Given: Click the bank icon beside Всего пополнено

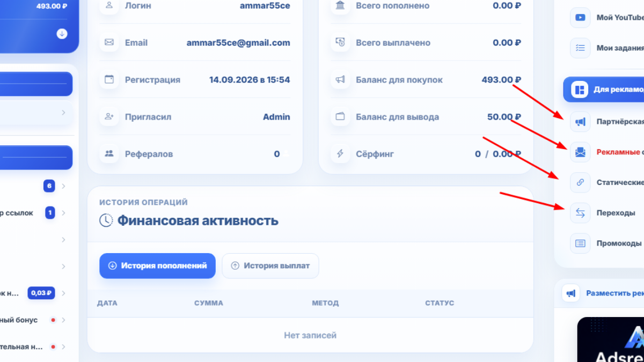Looking at the screenshot, I should (x=340, y=5).
